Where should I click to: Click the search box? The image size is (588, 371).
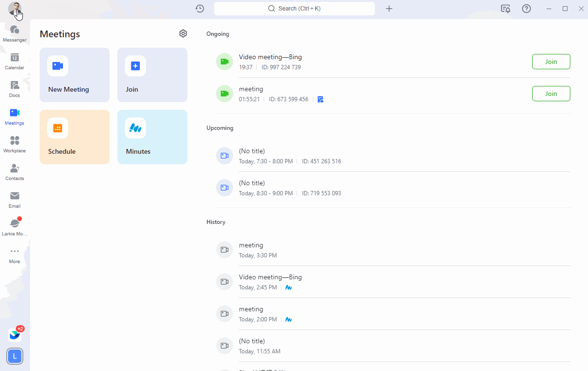point(294,9)
